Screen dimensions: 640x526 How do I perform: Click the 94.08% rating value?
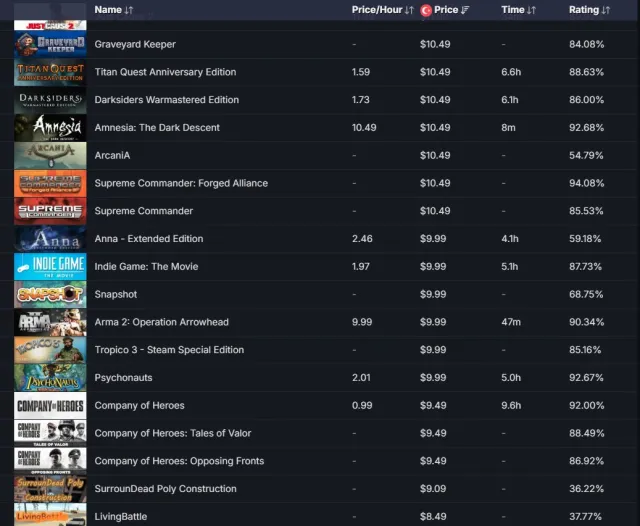coord(587,183)
